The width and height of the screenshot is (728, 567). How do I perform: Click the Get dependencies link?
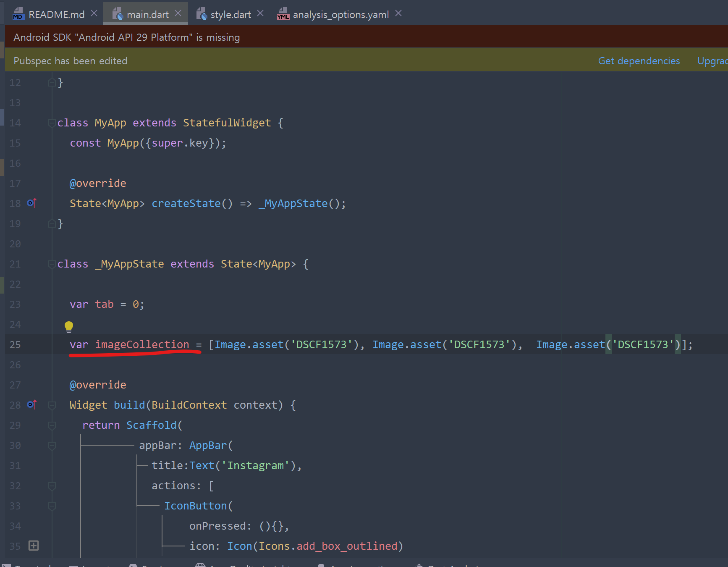639,61
